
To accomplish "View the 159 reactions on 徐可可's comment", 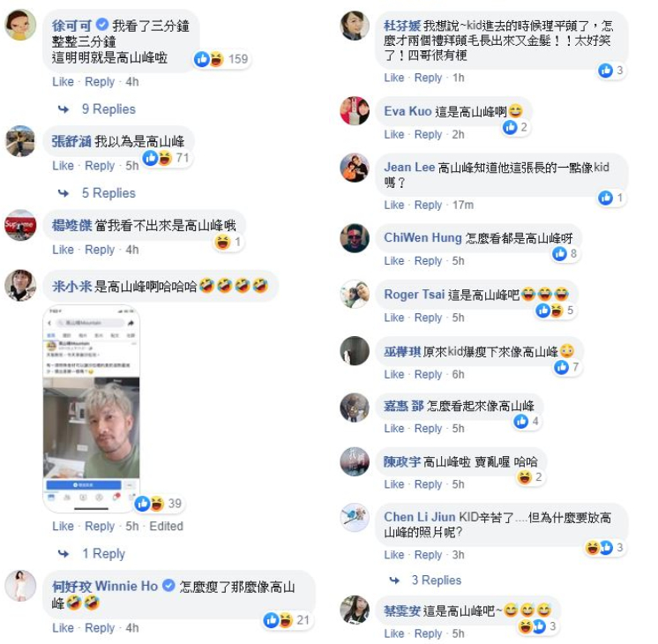I will 221,59.
